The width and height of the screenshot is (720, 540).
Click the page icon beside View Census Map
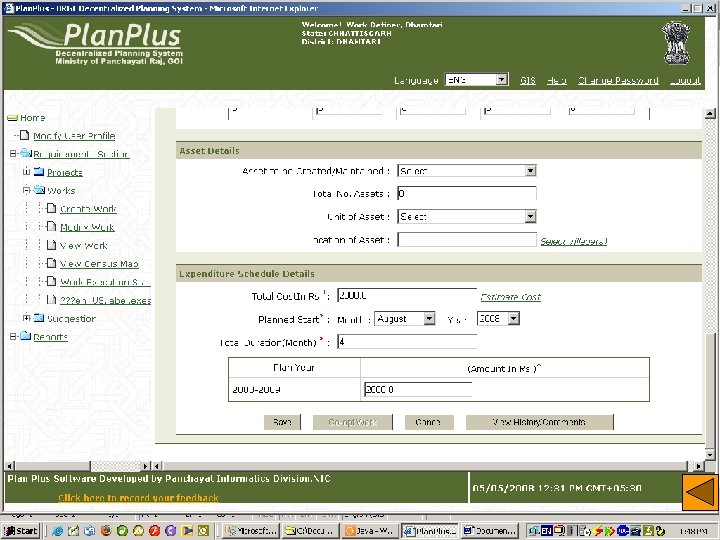coord(52,263)
